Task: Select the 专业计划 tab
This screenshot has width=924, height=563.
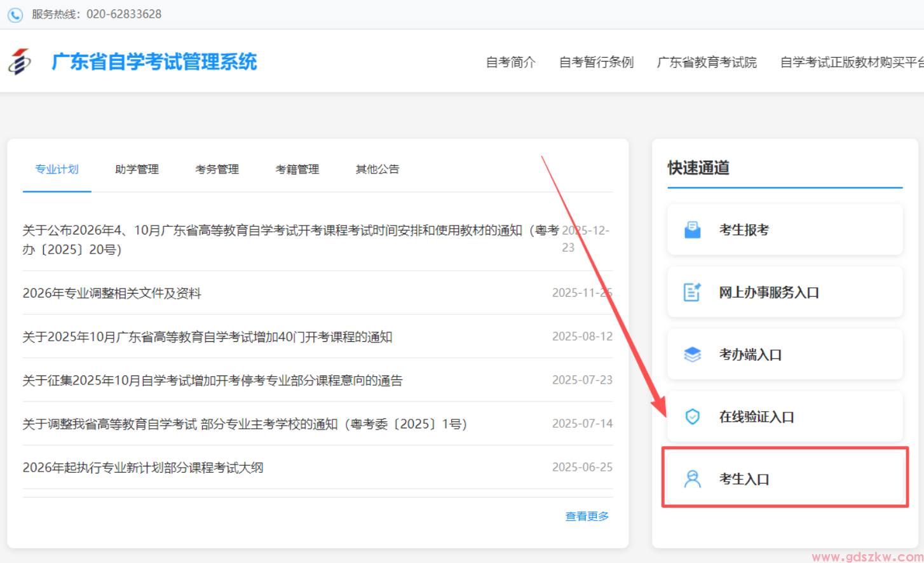Action: (x=57, y=169)
